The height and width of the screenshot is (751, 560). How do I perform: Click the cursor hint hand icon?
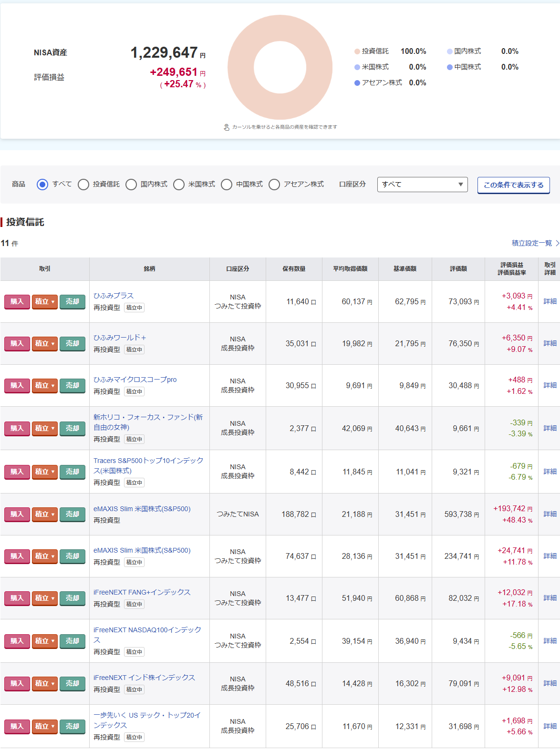click(227, 127)
